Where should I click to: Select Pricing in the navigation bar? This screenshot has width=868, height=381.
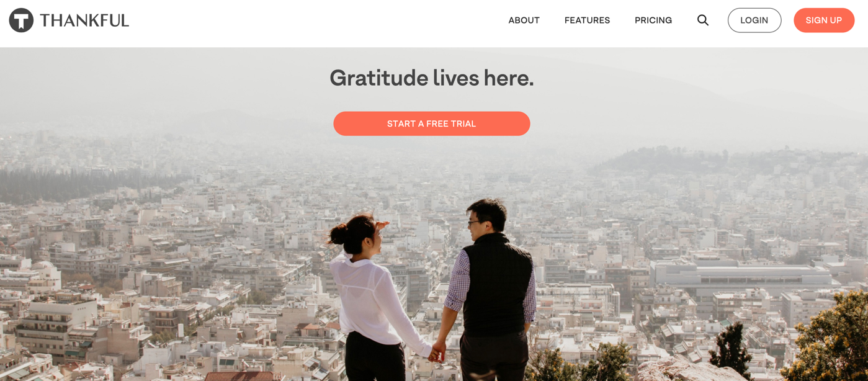(653, 20)
